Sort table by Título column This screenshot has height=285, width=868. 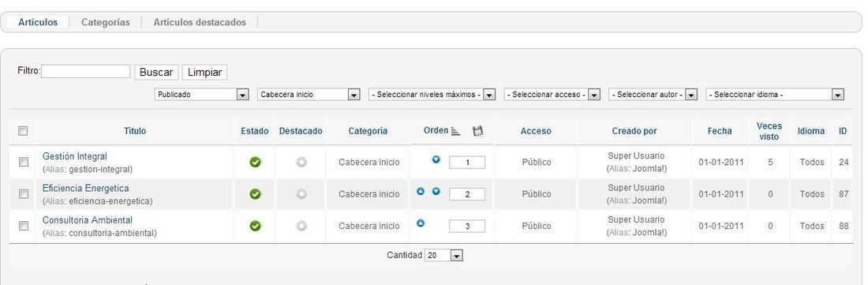coord(135,131)
